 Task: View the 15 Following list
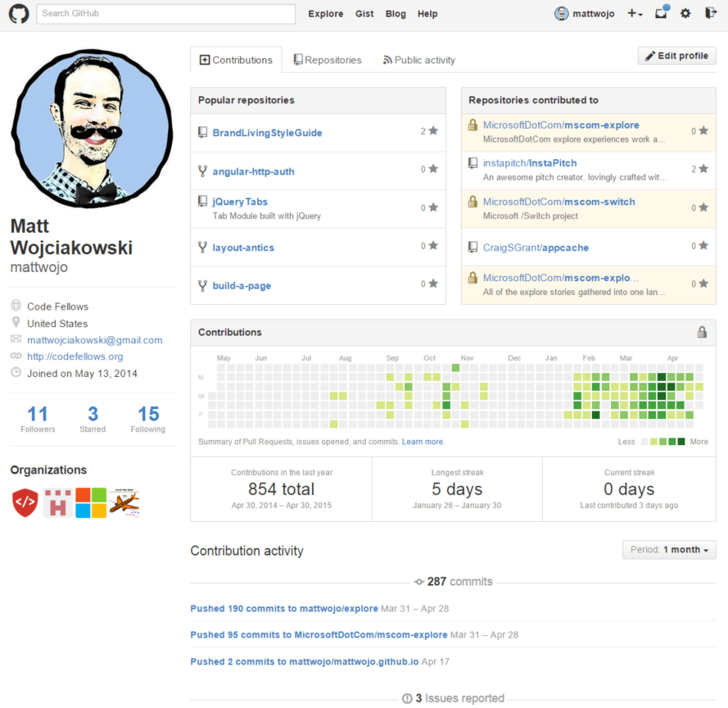[x=147, y=419]
